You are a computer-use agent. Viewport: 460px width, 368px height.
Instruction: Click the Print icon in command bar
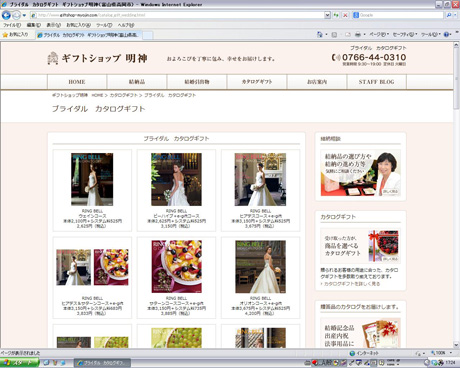[x=358, y=34]
